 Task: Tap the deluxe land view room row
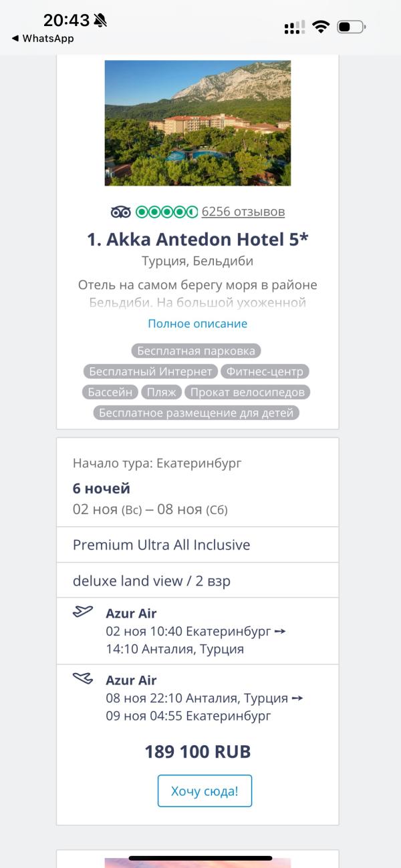pyautogui.click(x=198, y=581)
